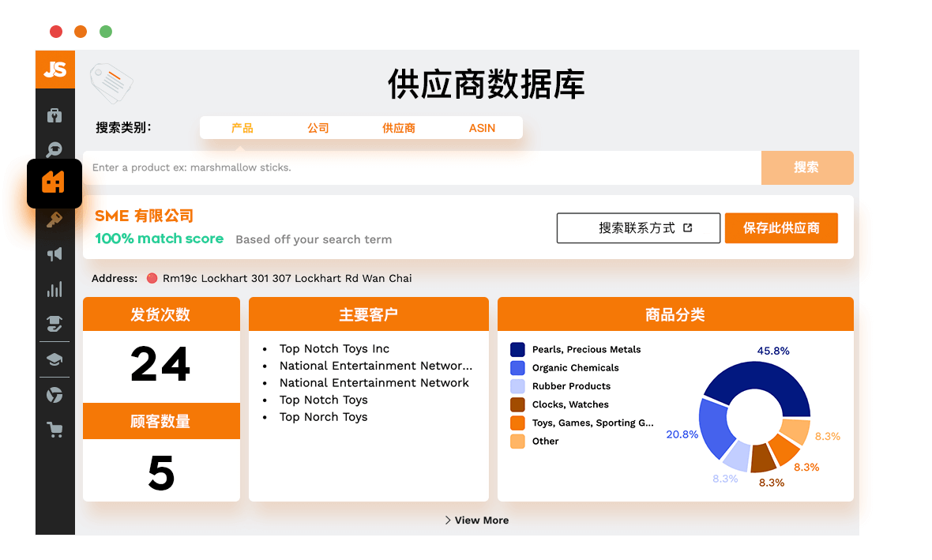Open the extension briefcase icon in sidebar
932x560 pixels.
click(x=54, y=115)
